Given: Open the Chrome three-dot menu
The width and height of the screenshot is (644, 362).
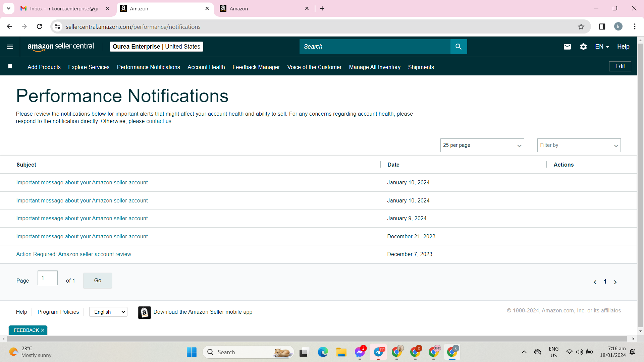Looking at the screenshot, I should pyautogui.click(x=635, y=27).
